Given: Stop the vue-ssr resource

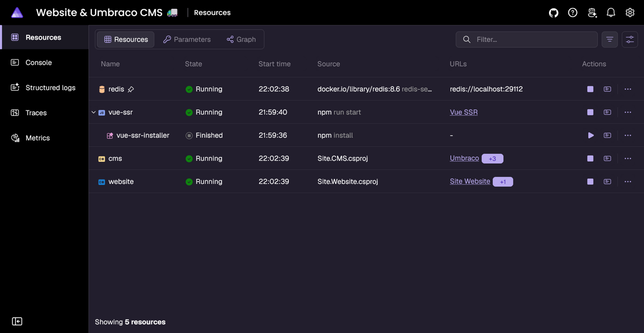Looking at the screenshot, I should pyautogui.click(x=590, y=112).
